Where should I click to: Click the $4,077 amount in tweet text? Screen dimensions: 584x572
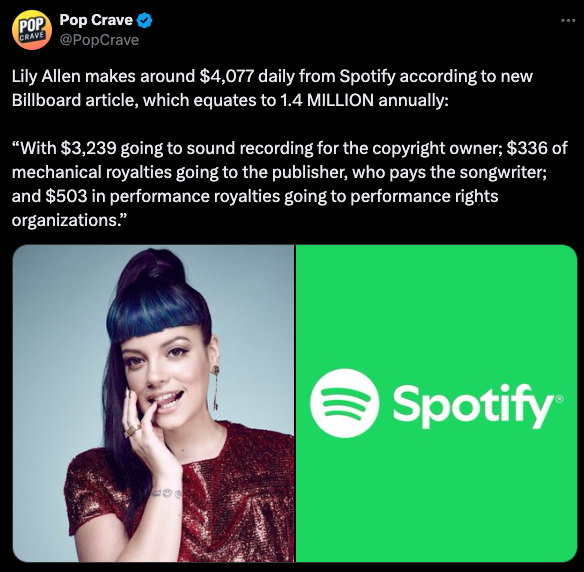point(227,76)
